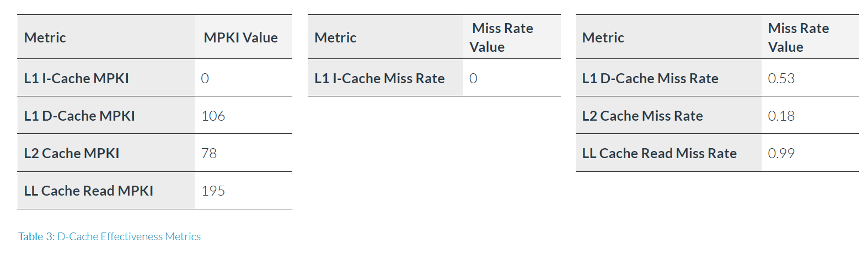This screenshot has height=254, width=868.
Task: Select the LL Cache Read Miss Rate label
Action: click(659, 153)
